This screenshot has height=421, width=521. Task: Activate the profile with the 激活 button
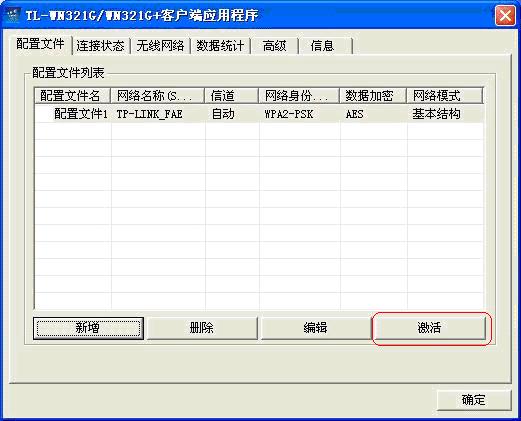429,328
